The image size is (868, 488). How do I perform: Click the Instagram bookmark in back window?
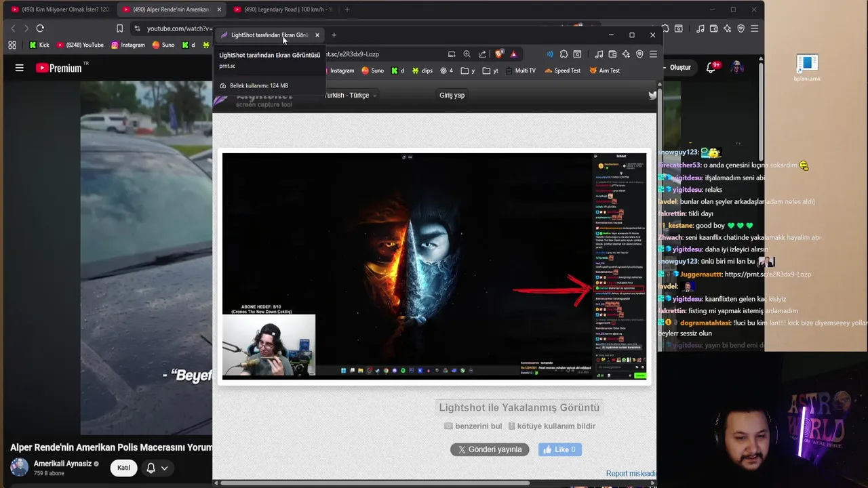(x=128, y=45)
